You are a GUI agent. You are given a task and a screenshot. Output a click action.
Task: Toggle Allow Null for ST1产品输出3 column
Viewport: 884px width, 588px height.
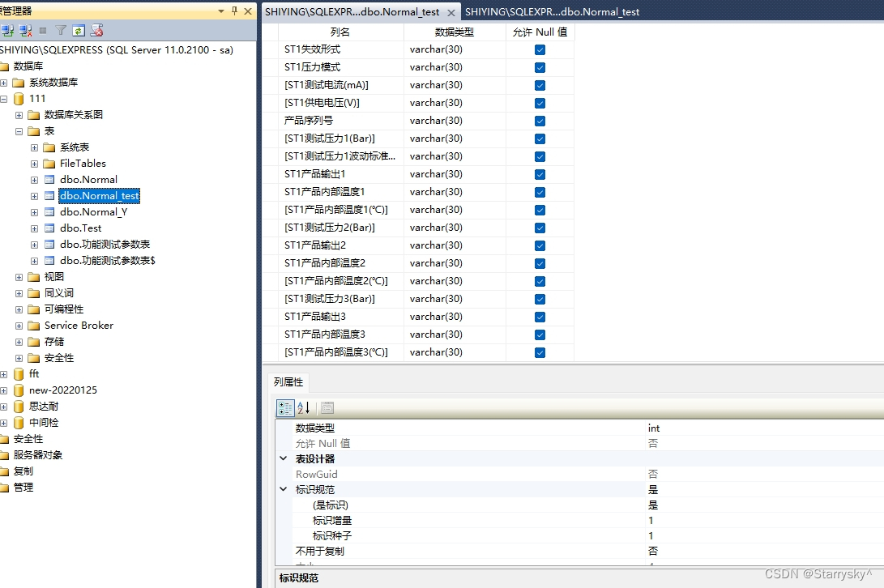pyautogui.click(x=539, y=316)
